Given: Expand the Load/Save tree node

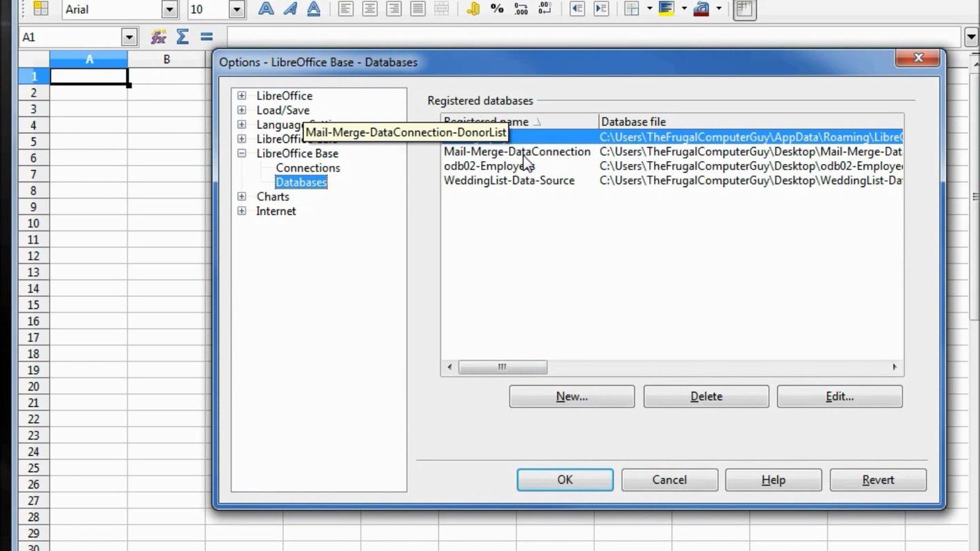Looking at the screenshot, I should click(242, 110).
